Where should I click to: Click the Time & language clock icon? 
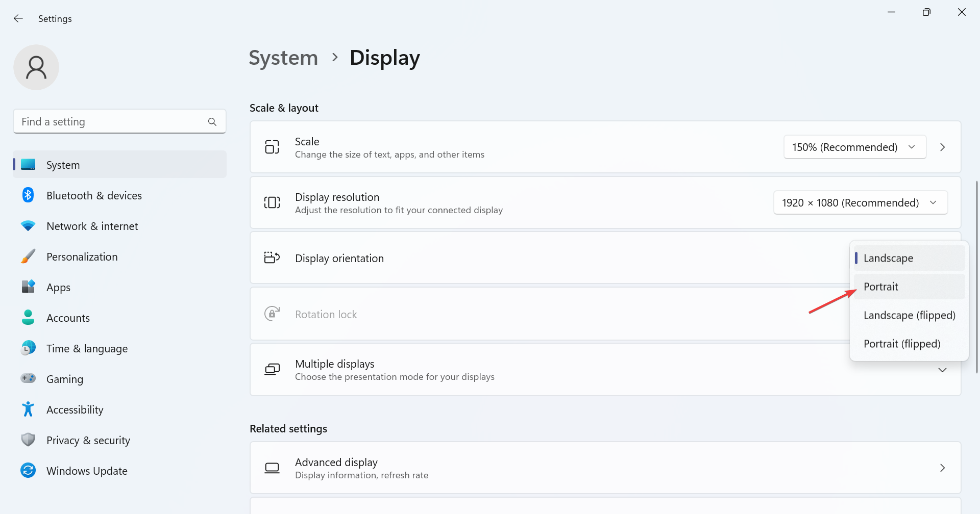pos(28,348)
